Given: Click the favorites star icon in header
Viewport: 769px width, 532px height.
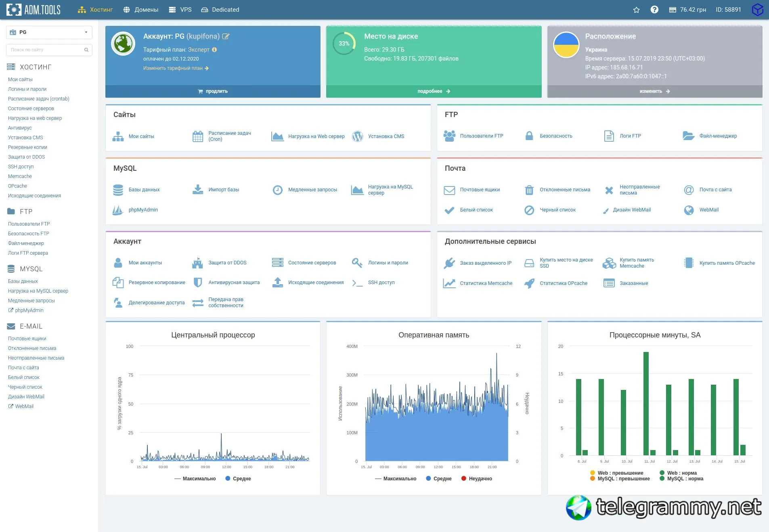Looking at the screenshot, I should tap(636, 10).
